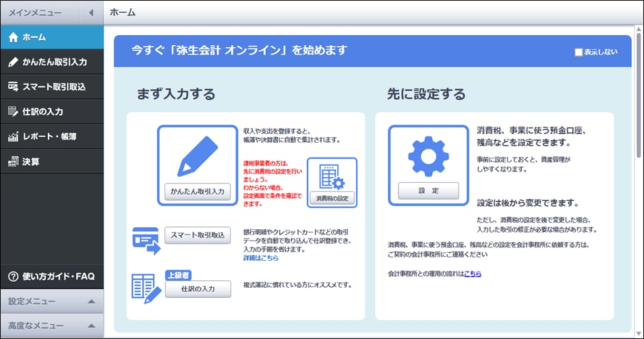Click the まず入力する heading

(176, 94)
